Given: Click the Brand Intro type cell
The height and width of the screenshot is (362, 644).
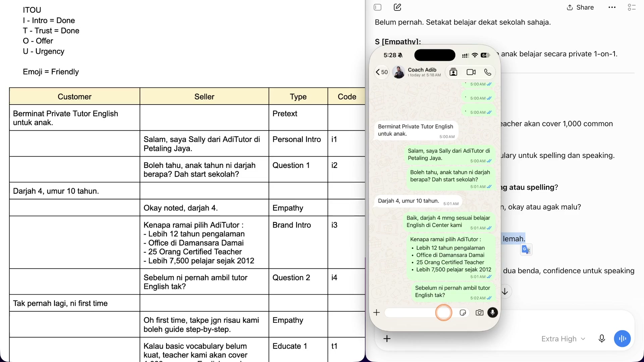Looking at the screenshot, I should pyautogui.click(x=298, y=242).
